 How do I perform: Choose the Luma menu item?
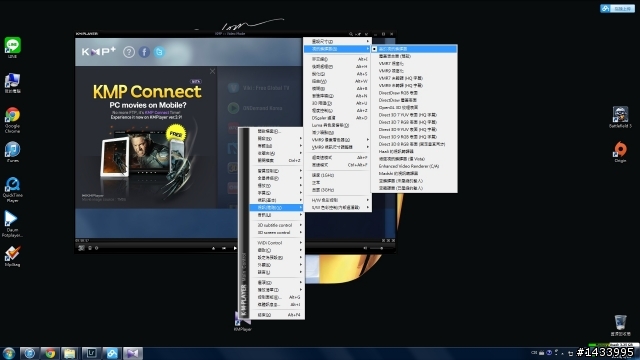[337, 125]
